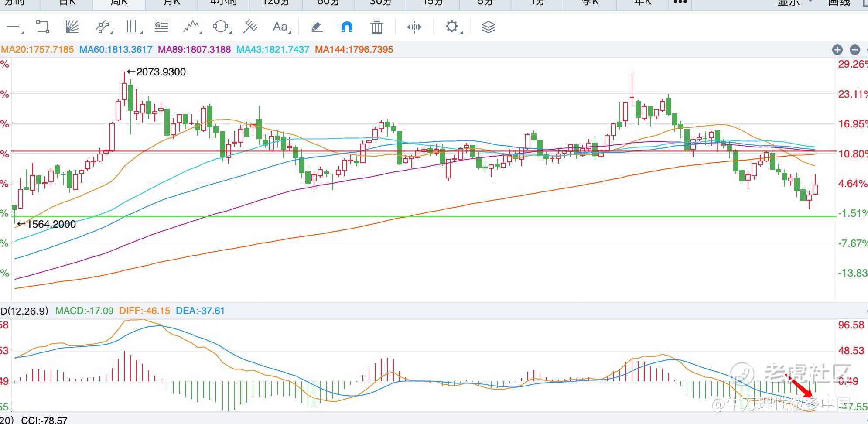
Task: Delete drawings with the trash icon
Action: point(376,27)
